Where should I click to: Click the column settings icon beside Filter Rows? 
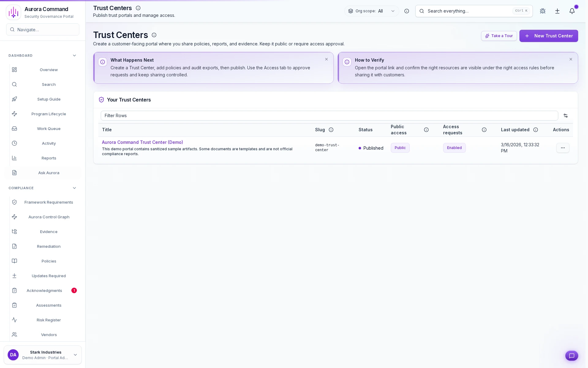click(x=565, y=116)
